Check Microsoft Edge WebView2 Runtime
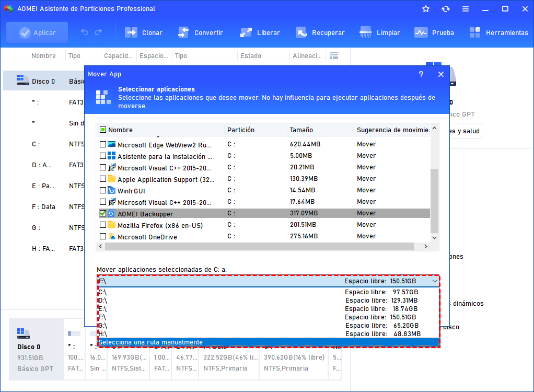Viewport: 534px width, 392px height. pyautogui.click(x=103, y=144)
